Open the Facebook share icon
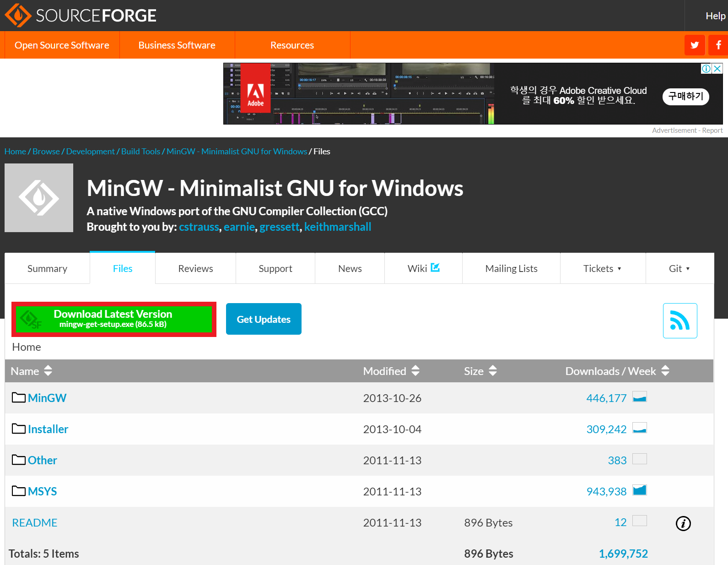Image resolution: width=728 pixels, height=565 pixels. (x=718, y=45)
